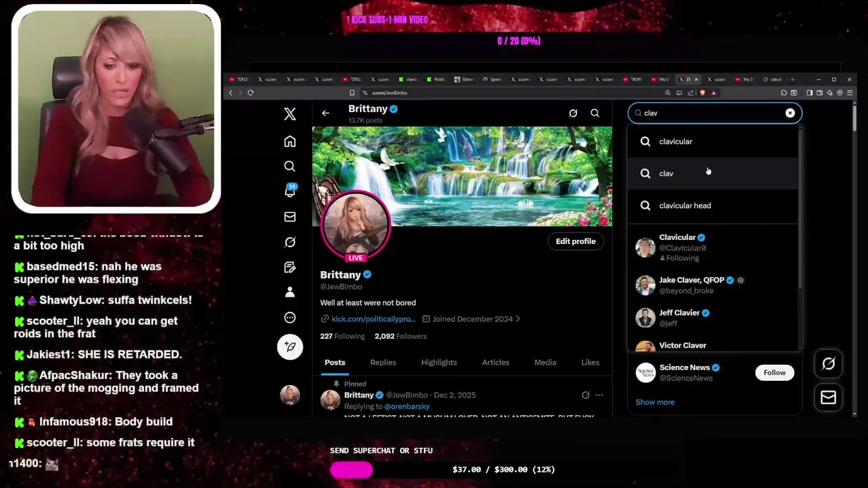The height and width of the screenshot is (488, 868).
Task: Open the waterfall banner image
Action: 462,176
